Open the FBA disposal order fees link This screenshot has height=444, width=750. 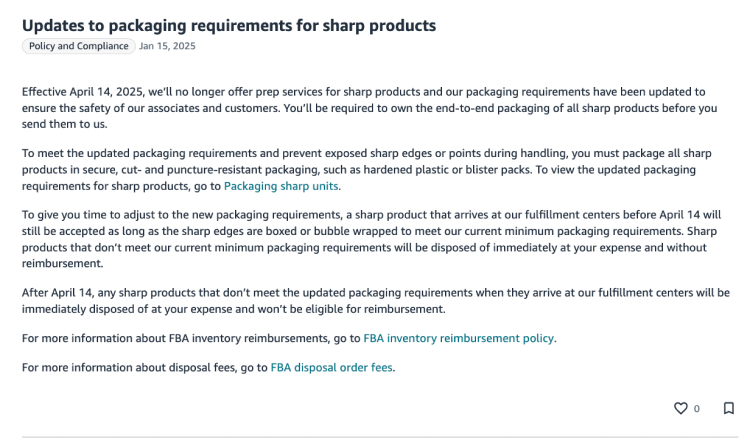(x=332, y=367)
